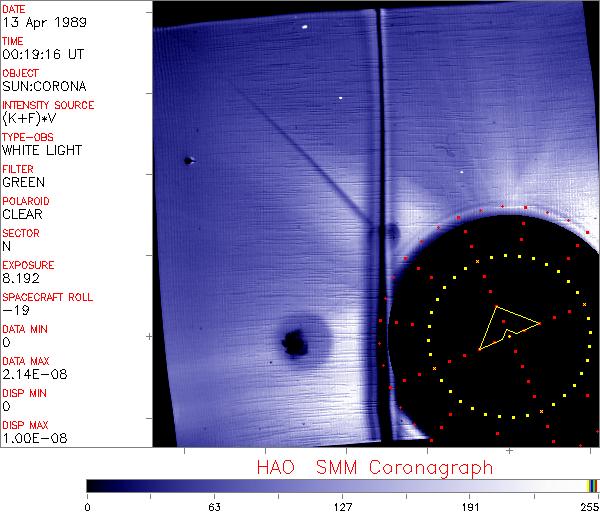Select the sector value N
The image size is (600, 512).
[7, 246]
